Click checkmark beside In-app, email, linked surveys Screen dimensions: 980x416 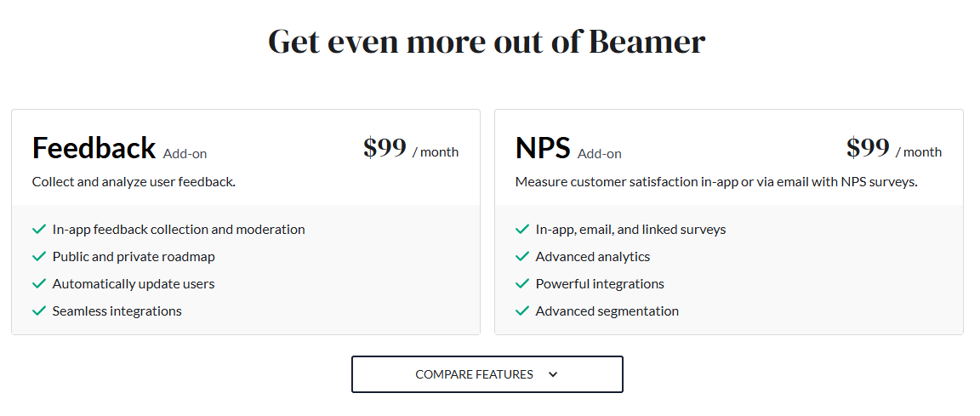pos(521,229)
